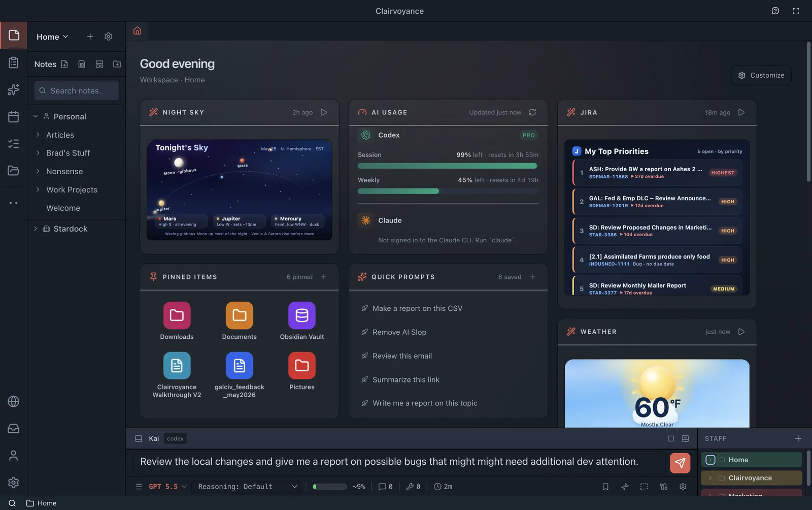
Task: Open the Reasoning: Default dropdown
Action: coord(246,487)
